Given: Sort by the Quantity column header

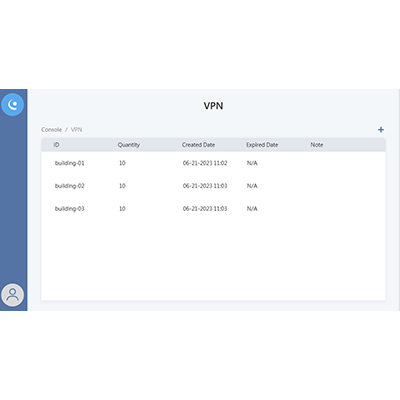Looking at the screenshot, I should 129,145.
